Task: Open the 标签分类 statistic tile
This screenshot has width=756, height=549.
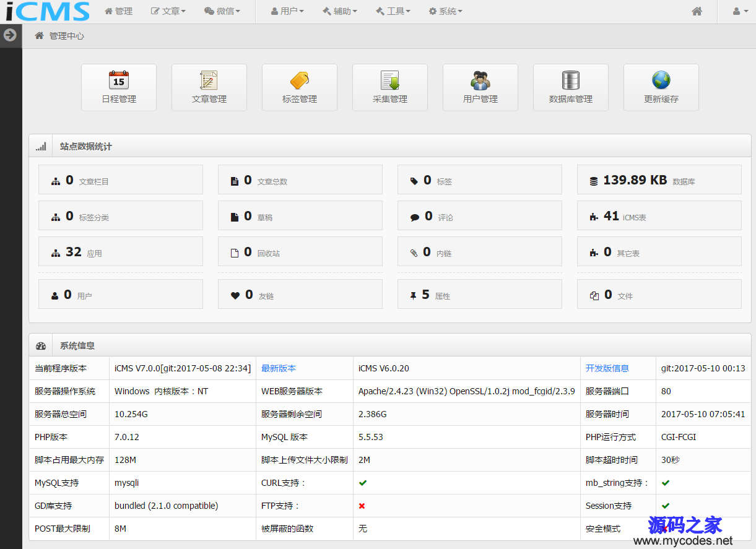Action: [121, 215]
